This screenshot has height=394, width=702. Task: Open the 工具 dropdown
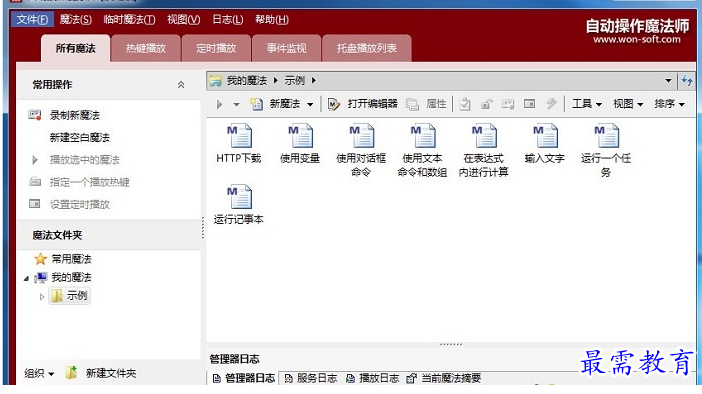coord(586,104)
